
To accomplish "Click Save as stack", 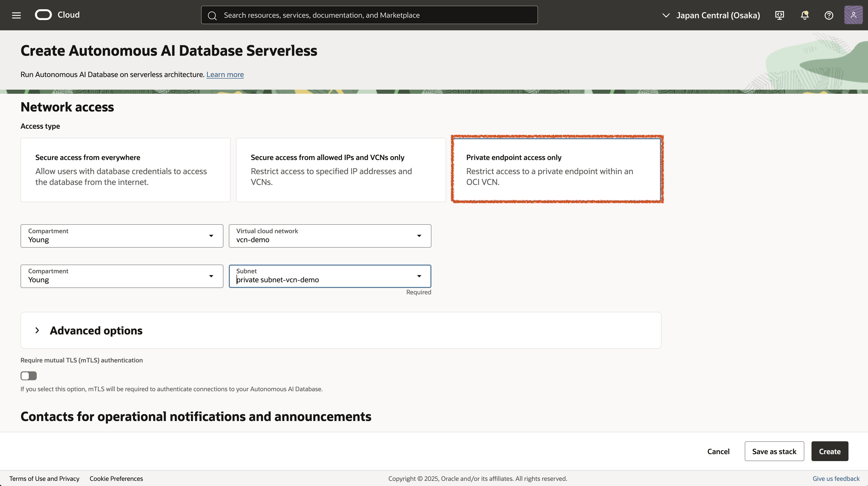I will [x=774, y=451].
